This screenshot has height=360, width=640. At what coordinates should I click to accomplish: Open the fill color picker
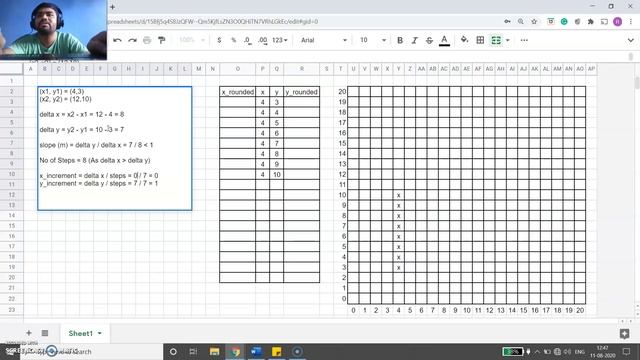click(464, 40)
